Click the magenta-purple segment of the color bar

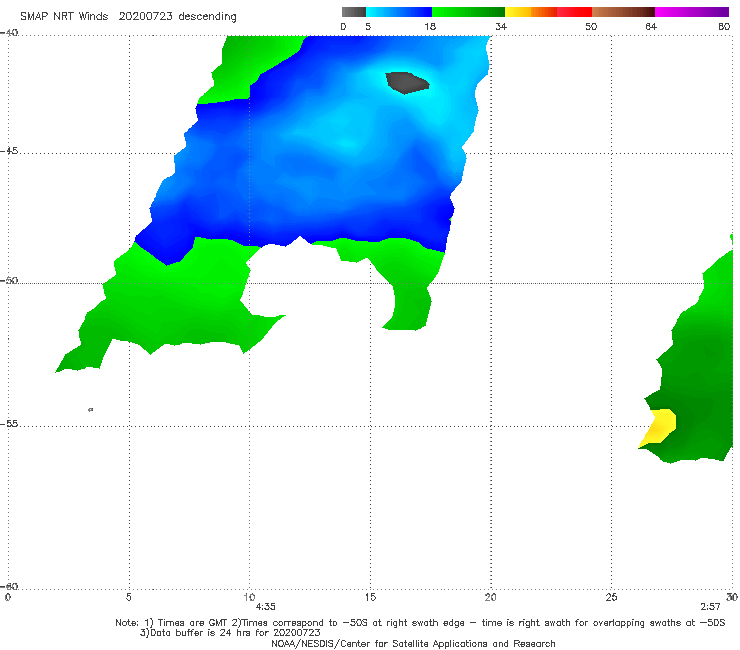point(692,12)
